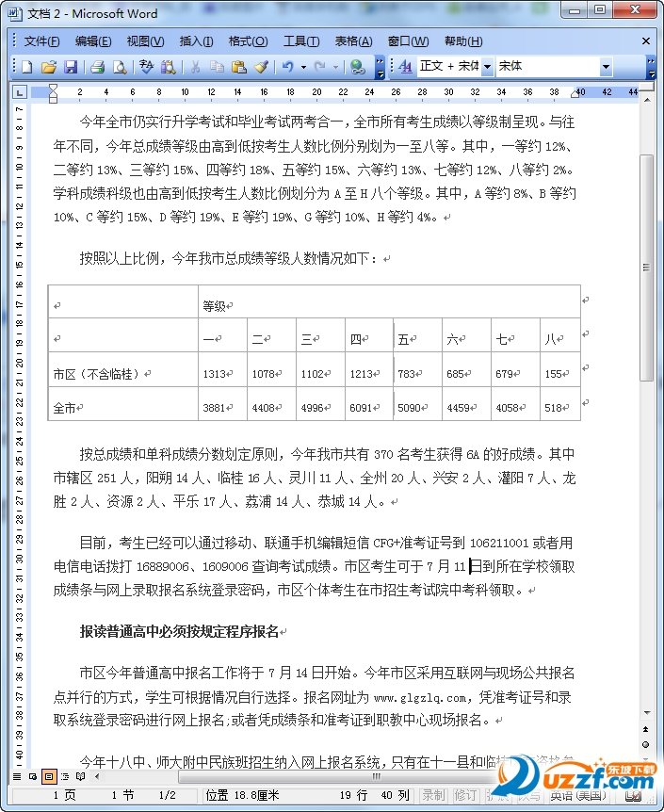Insert a hyperlink
This screenshot has height=812, width=664.
[x=357, y=66]
